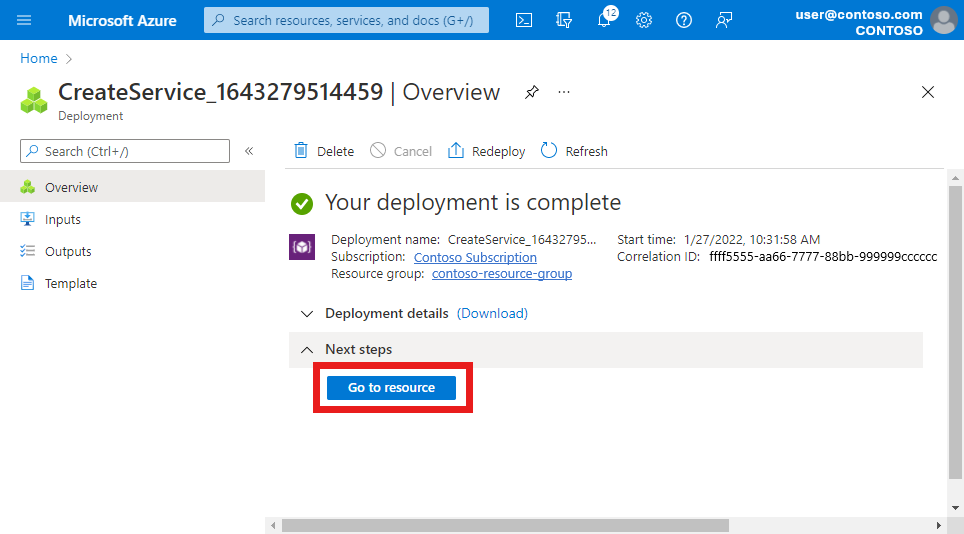Click the Microsoft Azure logo text
This screenshot has width=964, height=534.
pyautogui.click(x=122, y=20)
